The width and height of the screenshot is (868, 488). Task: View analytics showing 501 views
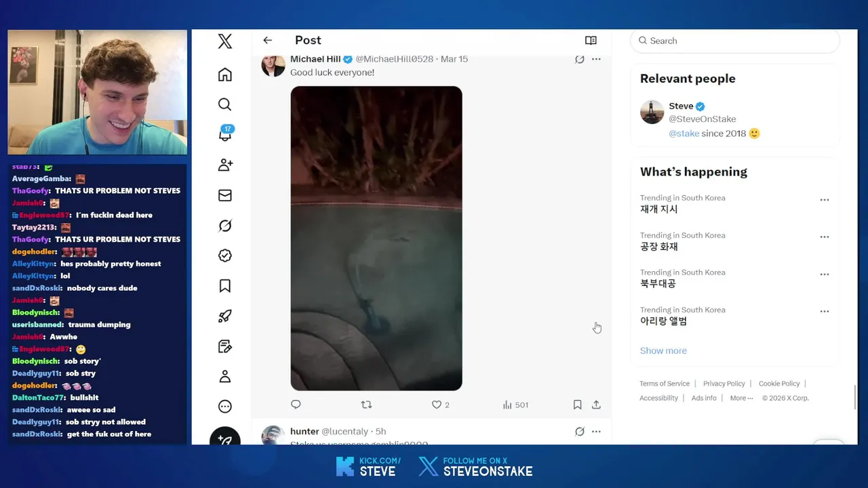(x=515, y=405)
